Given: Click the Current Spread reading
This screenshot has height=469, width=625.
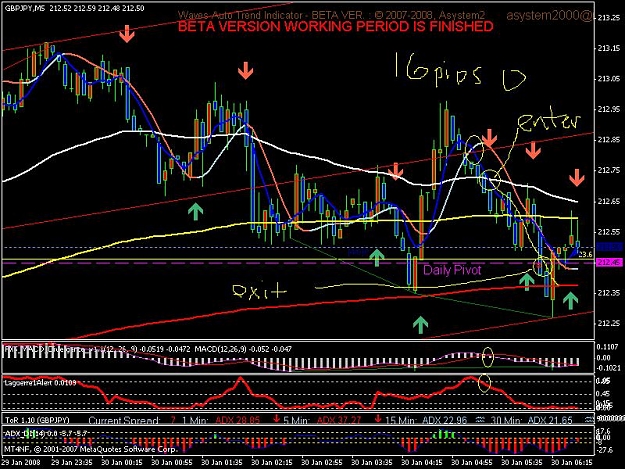Looking at the screenshot, I should [132, 420].
